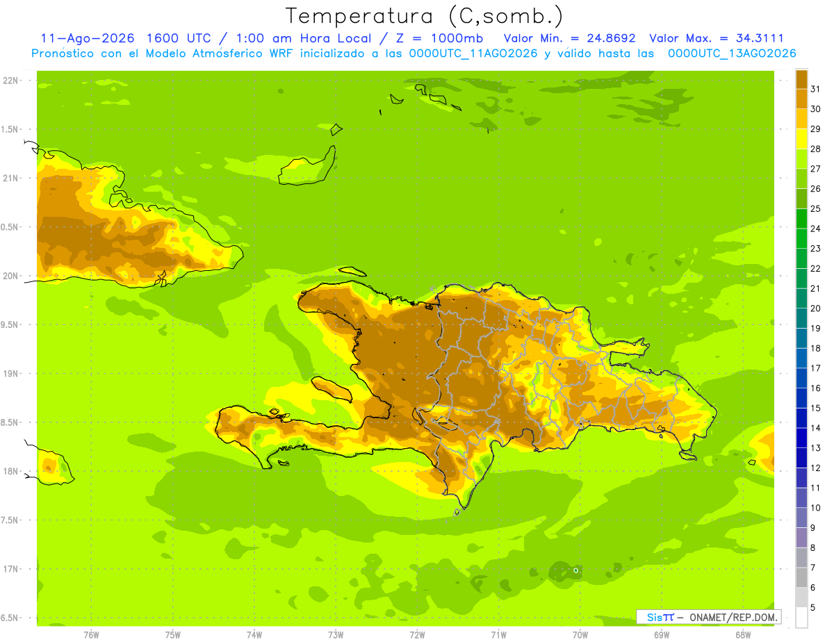
Task: Click legend value 24
Action: [816, 229]
